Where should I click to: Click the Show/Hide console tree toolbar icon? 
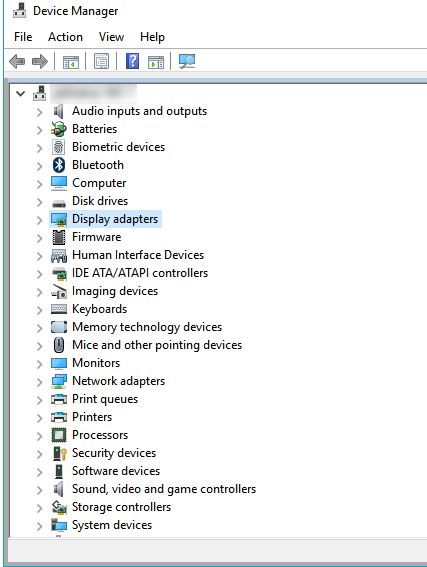[x=71, y=62]
